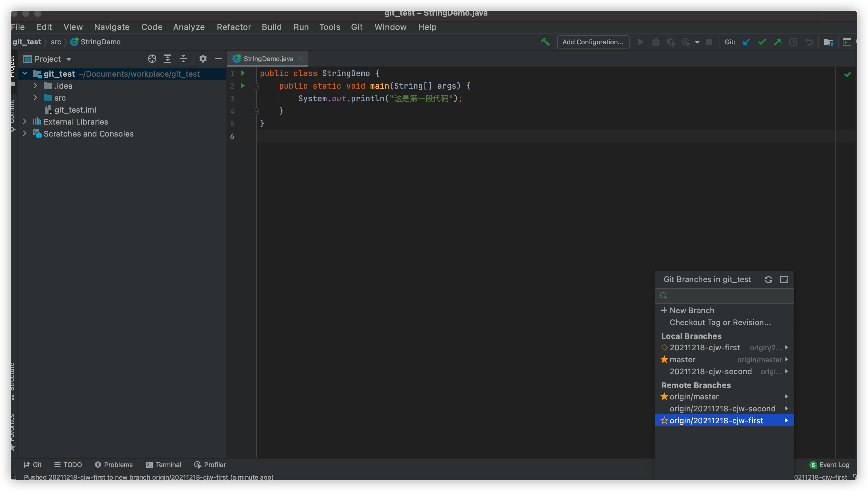
Task: Open Git history with the clock icon
Action: click(x=793, y=42)
